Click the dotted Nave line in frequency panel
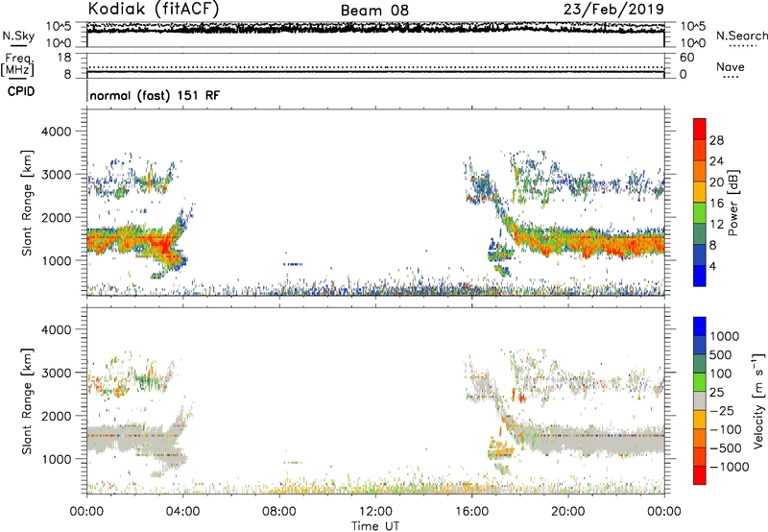The height and width of the screenshot is (532, 768). click(x=375, y=67)
